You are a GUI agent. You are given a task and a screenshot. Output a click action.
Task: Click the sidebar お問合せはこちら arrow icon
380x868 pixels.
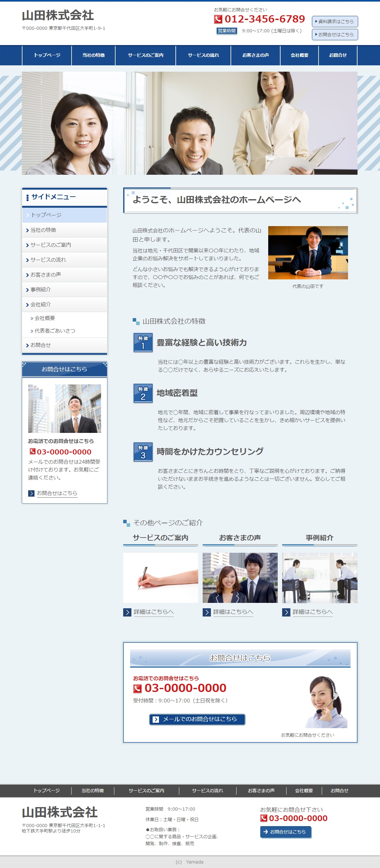coord(31,493)
